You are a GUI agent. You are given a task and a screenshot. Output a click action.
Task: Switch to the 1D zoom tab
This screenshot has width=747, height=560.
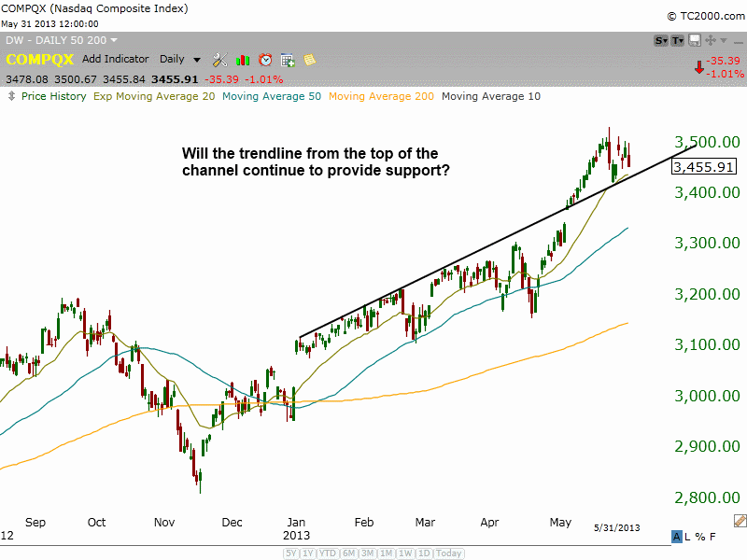click(x=425, y=553)
